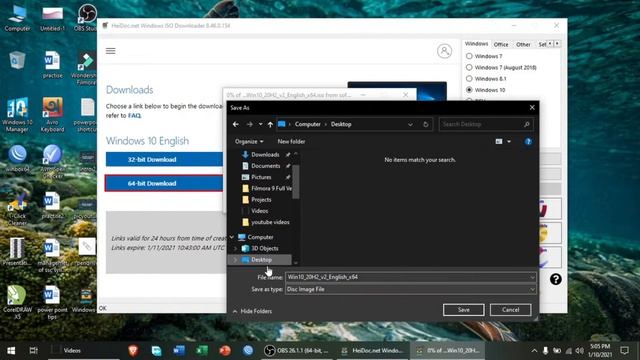Image resolution: width=640 pixels, height=360 pixels.
Task: Select Windows 7 (August 2018) radio button
Action: [x=469, y=67]
